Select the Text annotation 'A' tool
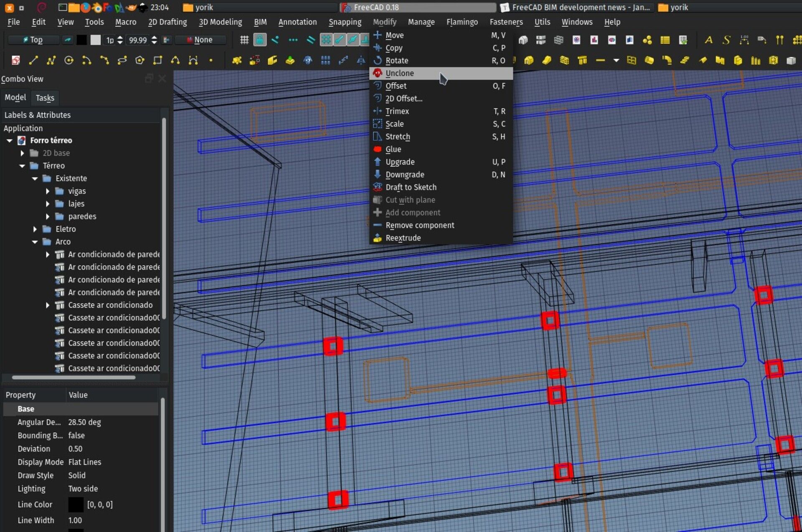Image resolution: width=802 pixels, height=532 pixels. pyautogui.click(x=708, y=40)
